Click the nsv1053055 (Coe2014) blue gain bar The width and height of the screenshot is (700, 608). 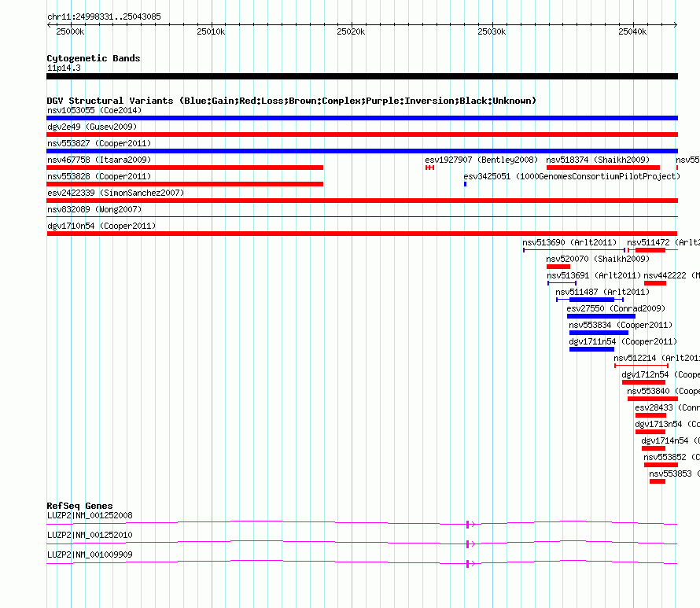(362, 118)
